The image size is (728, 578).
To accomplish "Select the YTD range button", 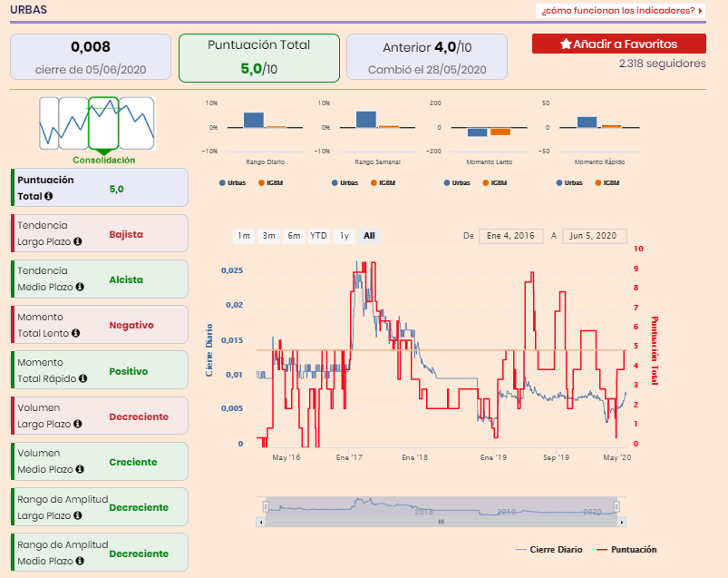I will pyautogui.click(x=318, y=236).
